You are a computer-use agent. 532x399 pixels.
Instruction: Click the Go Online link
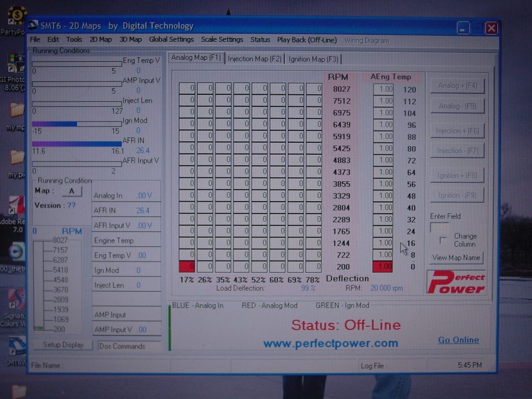point(458,340)
